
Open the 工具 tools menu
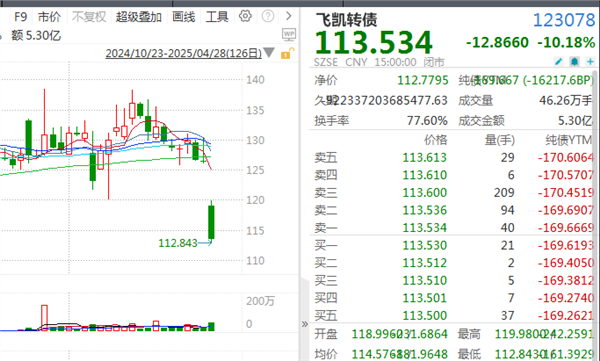coord(217,17)
